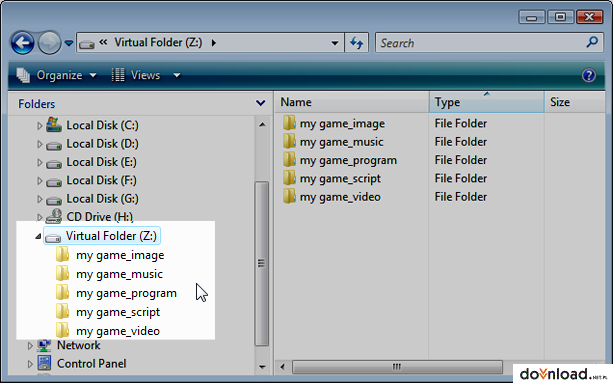Click the CD Drive (H:) disc icon

pos(54,216)
